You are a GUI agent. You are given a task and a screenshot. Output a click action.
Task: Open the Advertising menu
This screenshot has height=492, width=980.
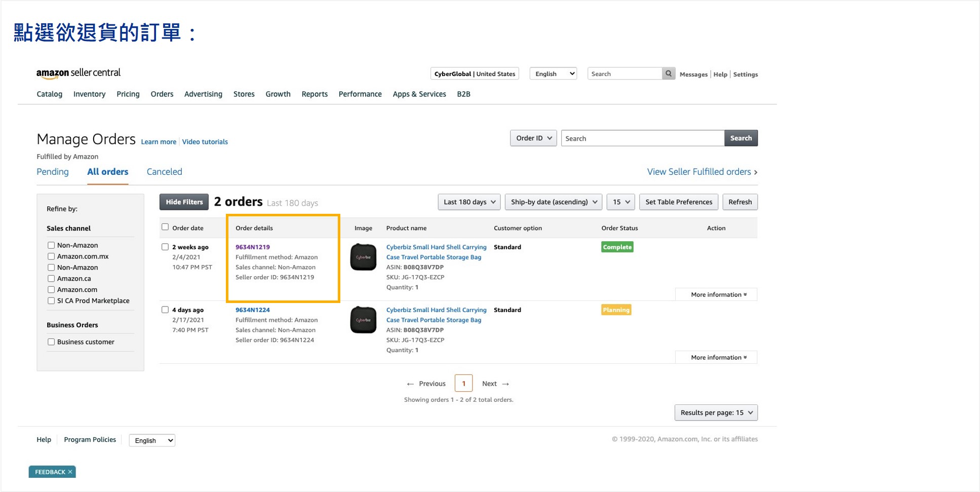tap(203, 94)
